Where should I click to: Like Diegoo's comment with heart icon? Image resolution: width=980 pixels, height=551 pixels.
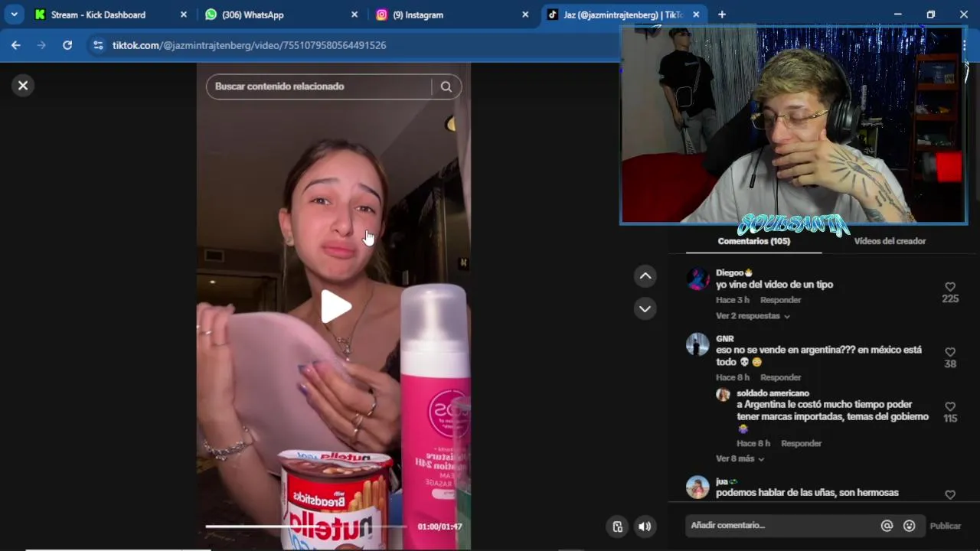(950, 287)
